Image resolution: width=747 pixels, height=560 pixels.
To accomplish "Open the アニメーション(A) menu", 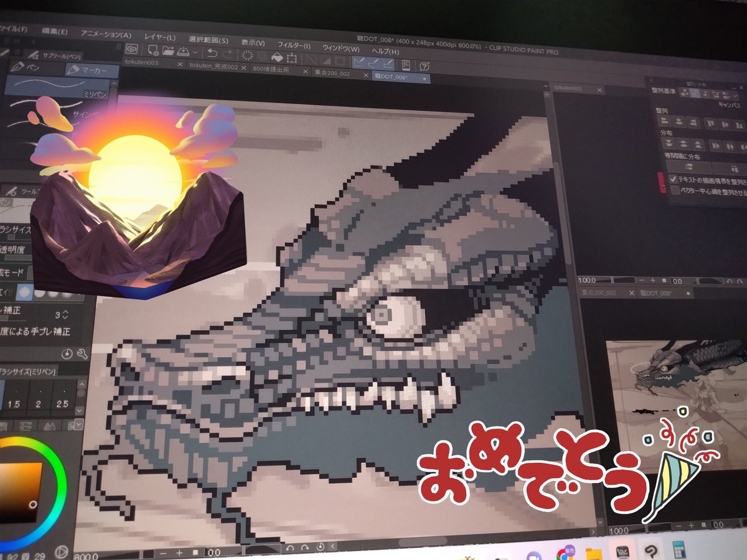I will pos(106,35).
